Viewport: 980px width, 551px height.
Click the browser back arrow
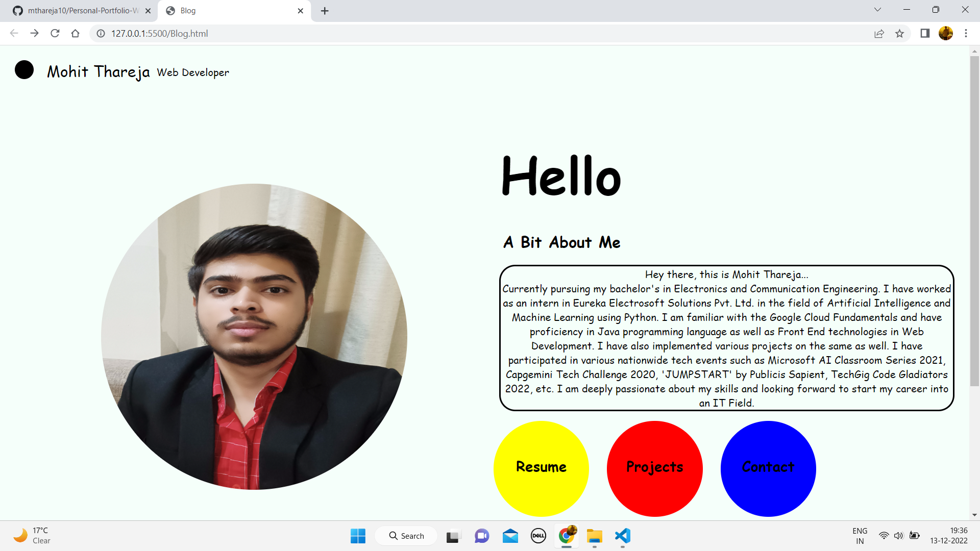coord(14,33)
